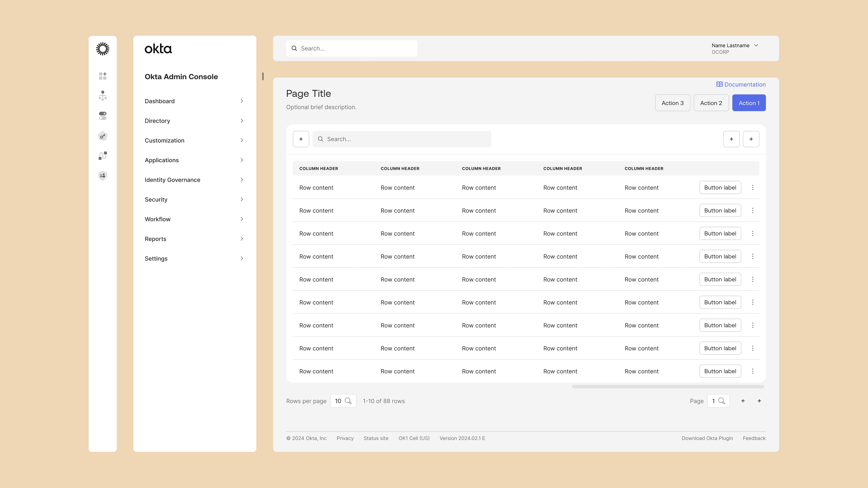Image resolution: width=868 pixels, height=488 pixels.
Task: Click the toggle switches rail icon
Action: [102, 116]
